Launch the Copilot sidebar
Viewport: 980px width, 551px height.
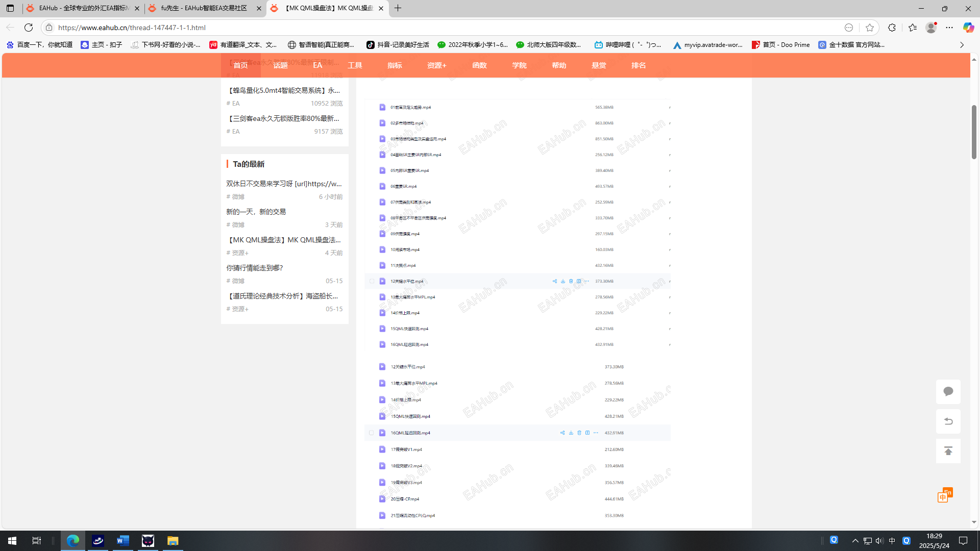[x=968, y=28]
